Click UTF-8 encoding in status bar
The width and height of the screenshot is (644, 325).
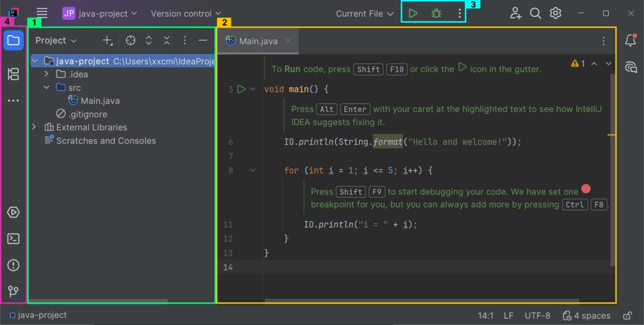click(x=537, y=316)
